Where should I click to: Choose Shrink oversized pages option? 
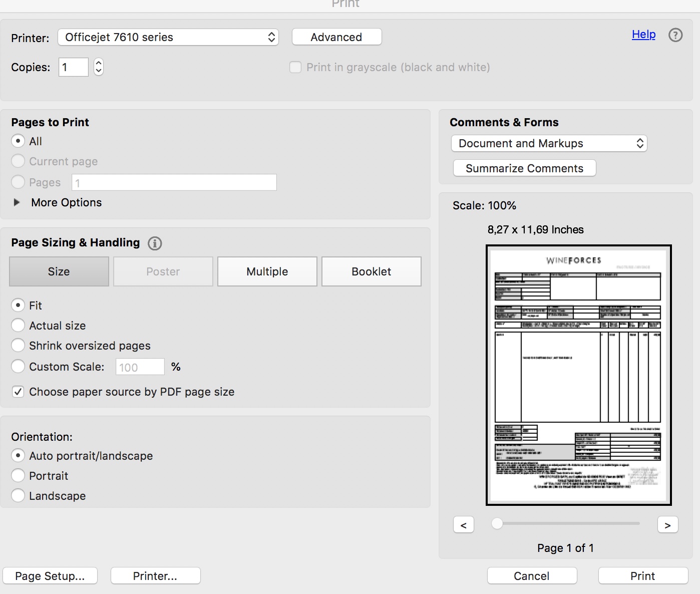pos(18,345)
